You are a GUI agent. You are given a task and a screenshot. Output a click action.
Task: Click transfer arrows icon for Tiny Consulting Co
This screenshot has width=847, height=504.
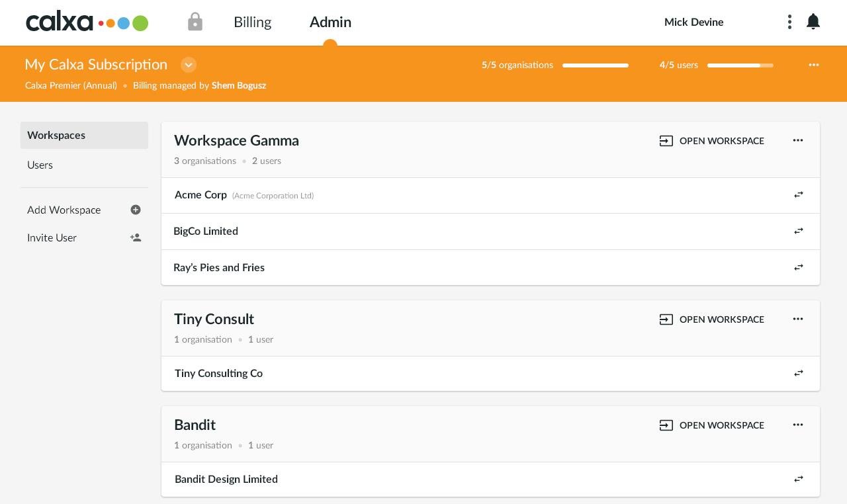click(799, 373)
